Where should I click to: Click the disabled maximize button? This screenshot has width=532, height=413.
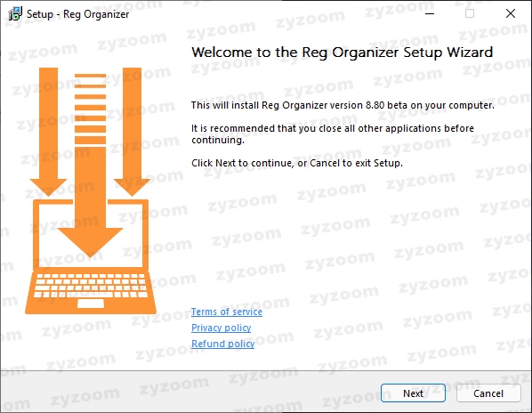coord(470,13)
